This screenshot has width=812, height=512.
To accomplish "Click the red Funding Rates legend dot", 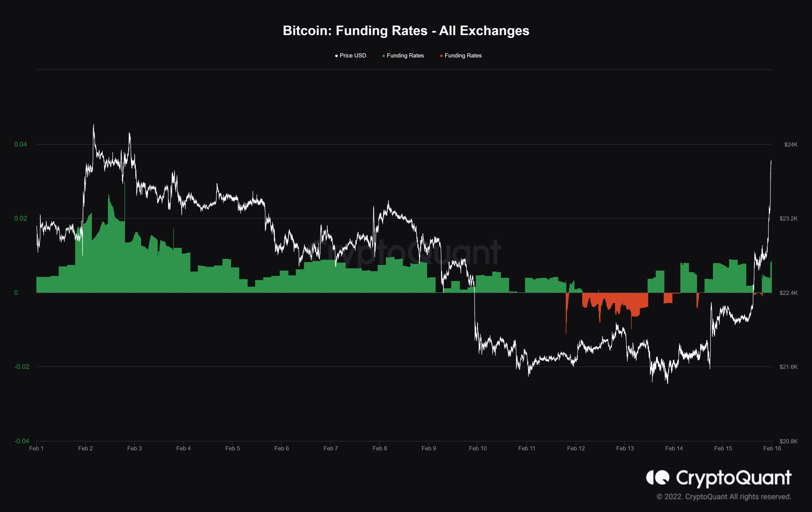I will [441, 56].
